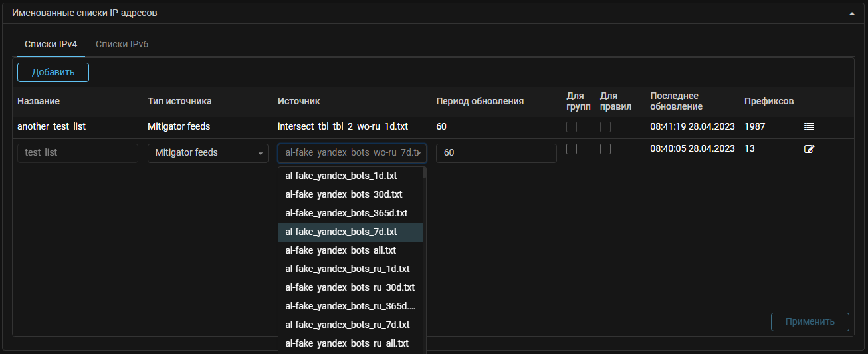Click the update period field with 60
Viewport: 868px width, 354px height.
[x=496, y=153]
